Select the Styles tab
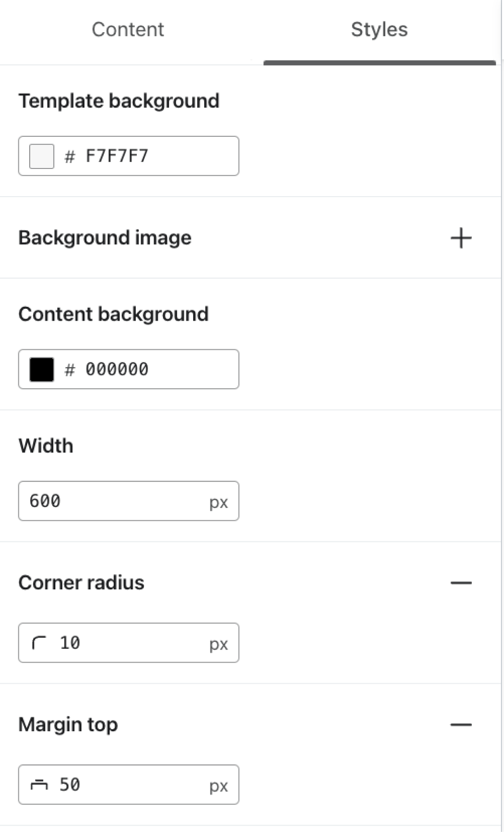This screenshot has height=832, width=504. 379,30
